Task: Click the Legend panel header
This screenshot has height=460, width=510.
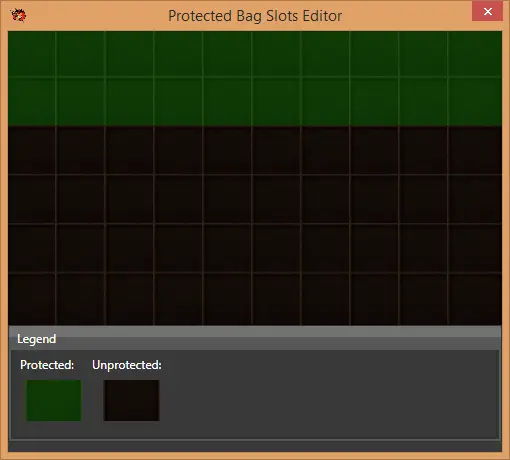Action: pos(255,339)
